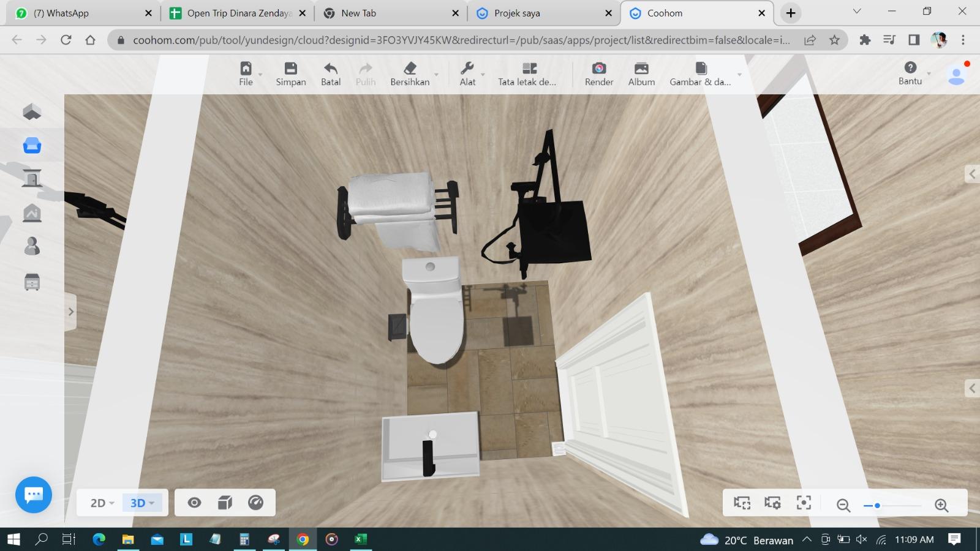Open the home decoration sidebar icon
980x551 pixels.
pyautogui.click(x=32, y=212)
